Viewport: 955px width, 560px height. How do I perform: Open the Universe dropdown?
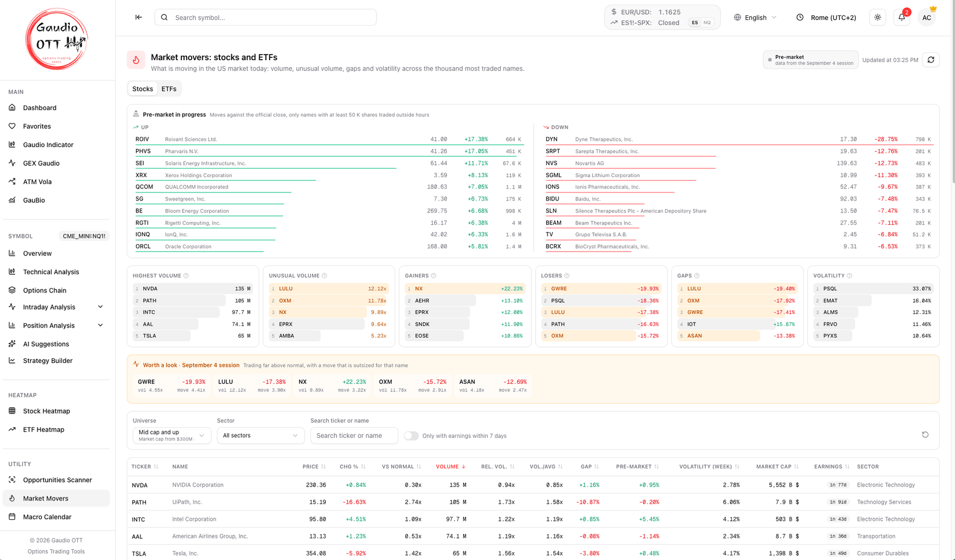(x=172, y=436)
